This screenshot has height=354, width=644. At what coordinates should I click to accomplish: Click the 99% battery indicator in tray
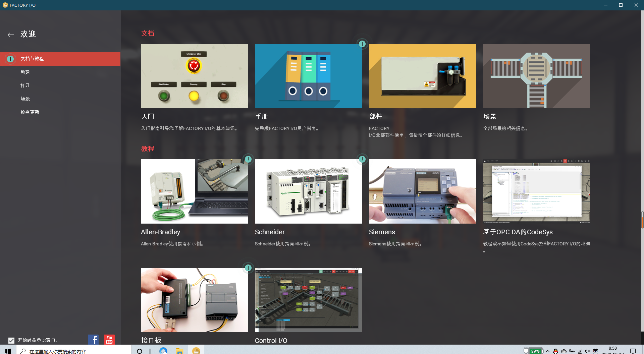pos(535,351)
